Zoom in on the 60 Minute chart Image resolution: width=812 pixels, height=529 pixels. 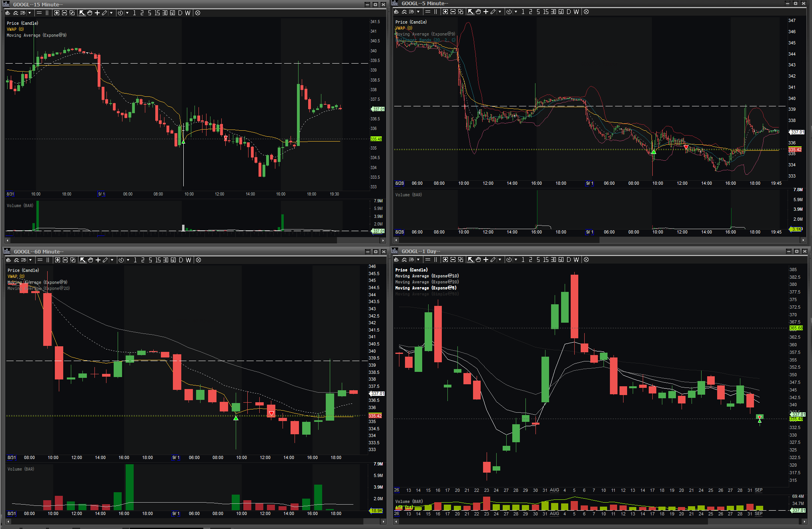point(58,260)
